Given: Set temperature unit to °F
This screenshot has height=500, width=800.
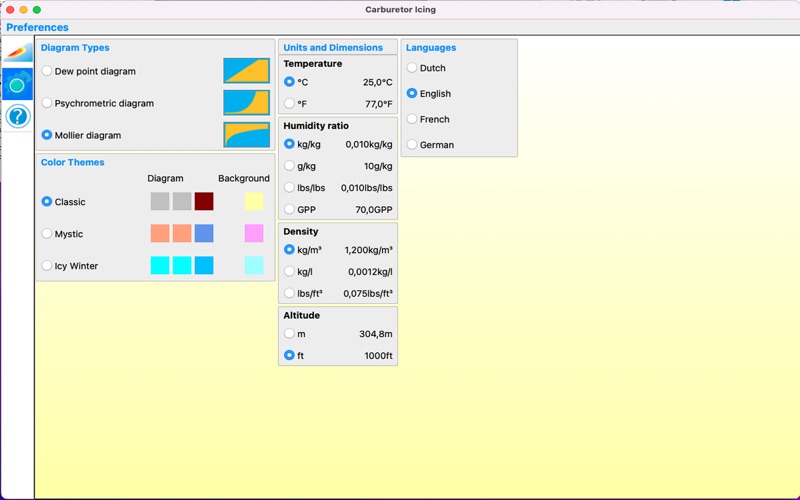Looking at the screenshot, I should pos(289,104).
